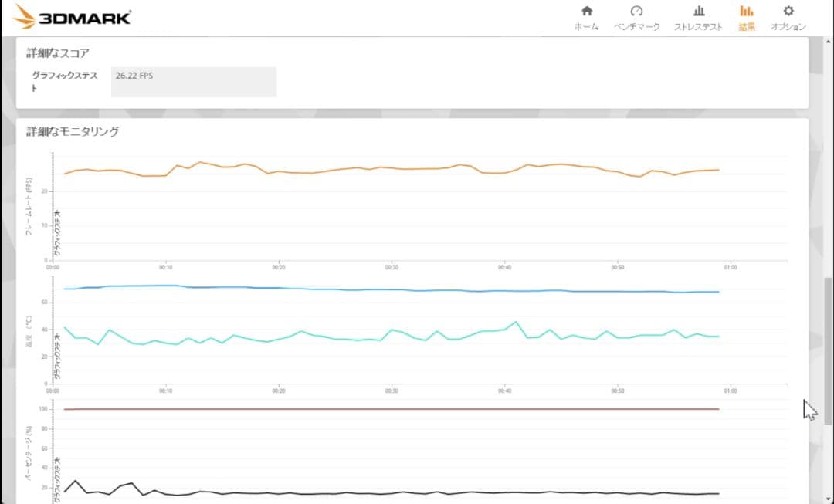This screenshot has height=504, width=834.
Task: Click the Options gear icon
Action: tap(788, 11)
